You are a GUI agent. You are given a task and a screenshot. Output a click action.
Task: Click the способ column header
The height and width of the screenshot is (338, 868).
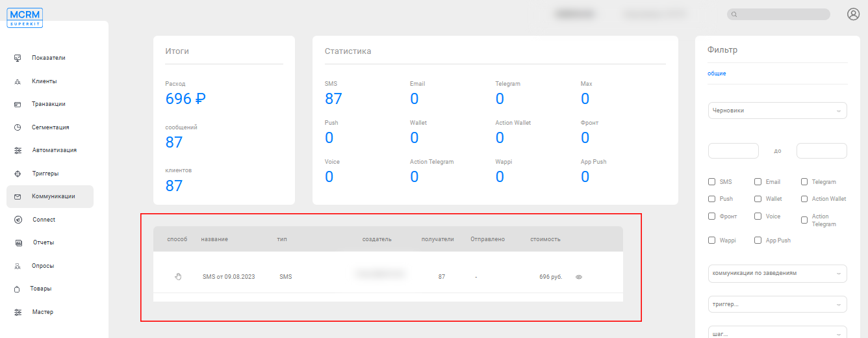tap(177, 239)
